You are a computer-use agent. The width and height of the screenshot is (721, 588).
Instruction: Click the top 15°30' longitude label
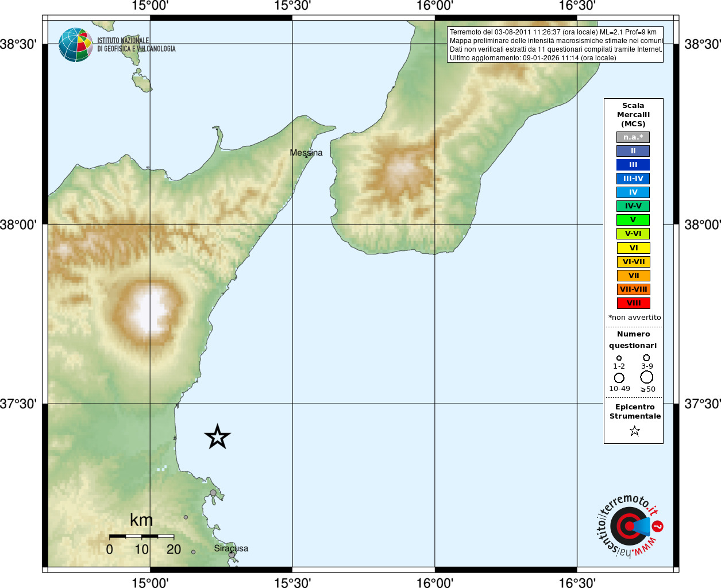click(292, 6)
